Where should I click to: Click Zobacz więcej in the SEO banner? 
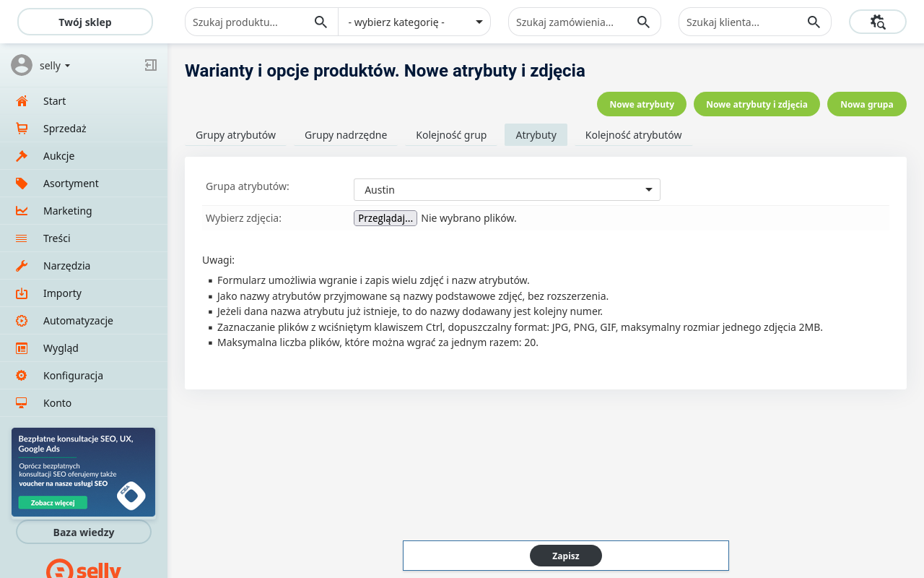click(53, 502)
